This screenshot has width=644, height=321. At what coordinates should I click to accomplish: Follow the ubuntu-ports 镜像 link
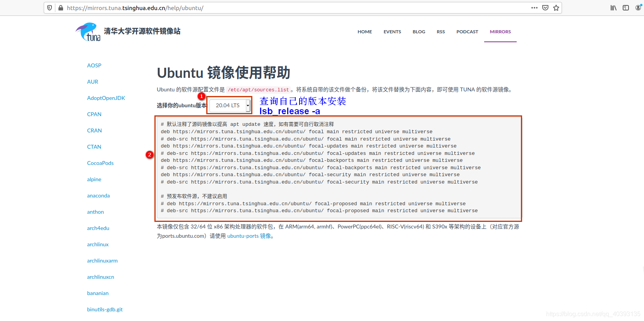point(249,236)
